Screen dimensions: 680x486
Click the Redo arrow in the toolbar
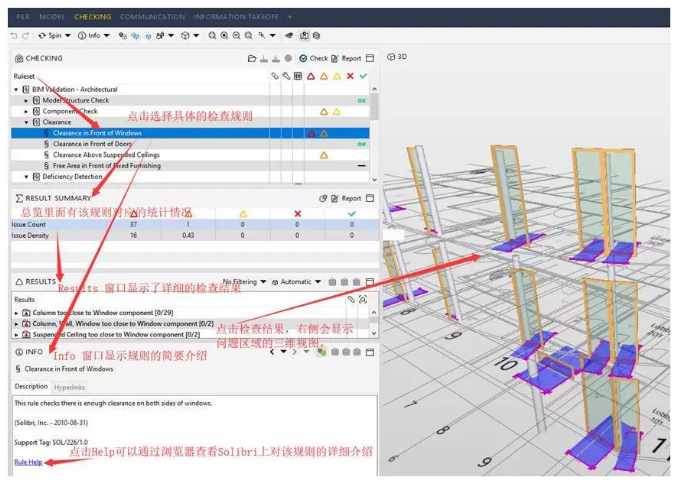pos(26,36)
